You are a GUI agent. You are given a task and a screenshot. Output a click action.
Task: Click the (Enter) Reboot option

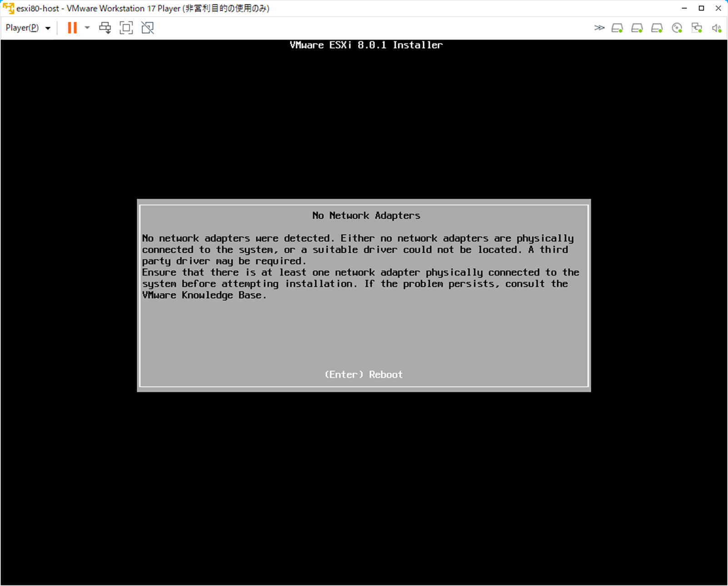coord(364,375)
